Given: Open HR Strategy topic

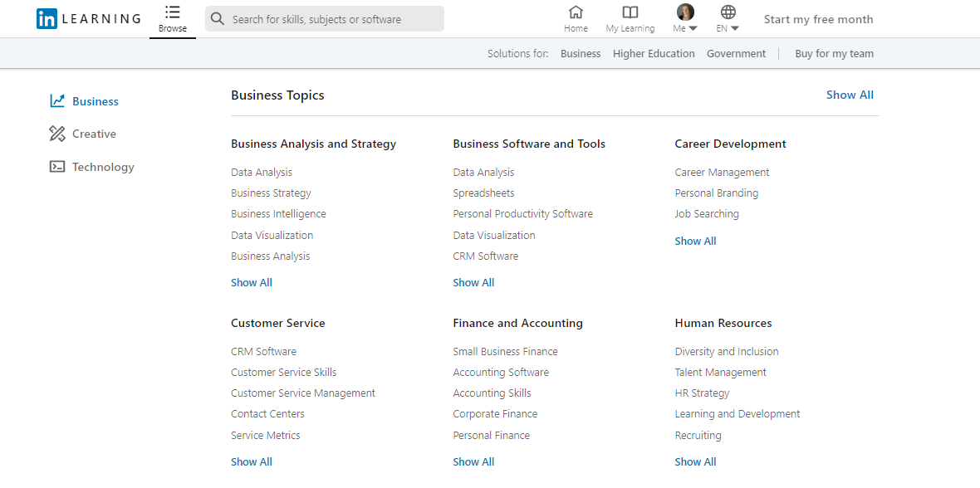Looking at the screenshot, I should coord(703,393).
